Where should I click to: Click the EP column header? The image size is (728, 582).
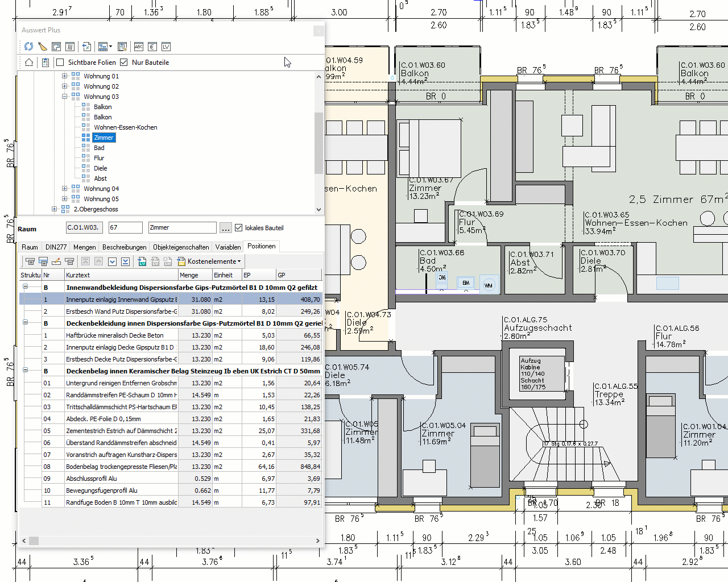coord(259,275)
